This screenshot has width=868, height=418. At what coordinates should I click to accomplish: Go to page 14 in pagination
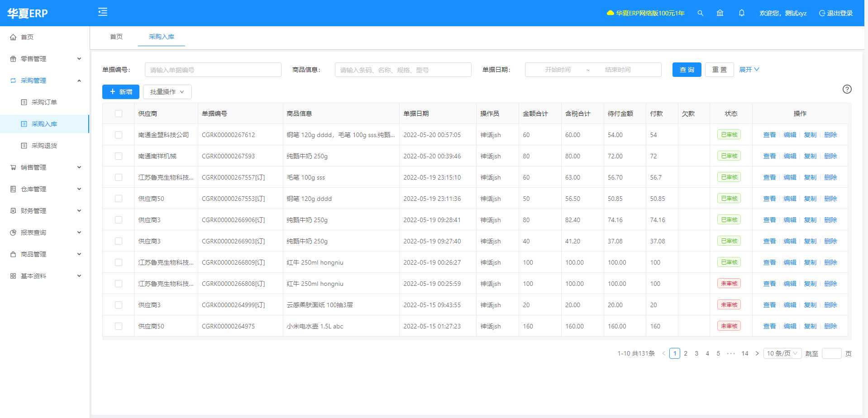(x=744, y=353)
